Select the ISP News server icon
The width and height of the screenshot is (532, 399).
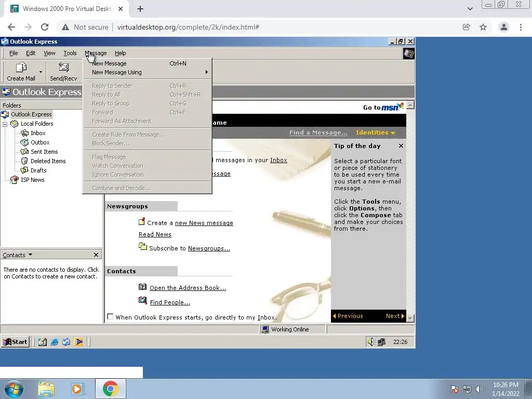pos(14,180)
